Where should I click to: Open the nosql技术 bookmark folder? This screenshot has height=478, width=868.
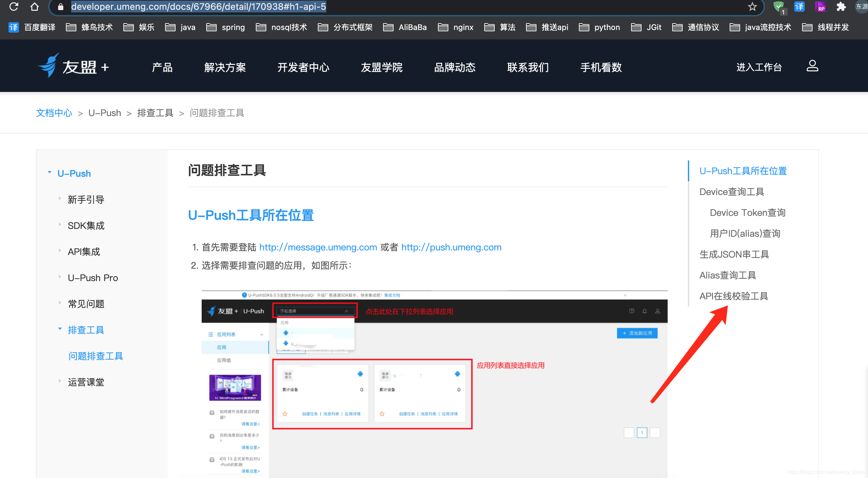point(281,27)
